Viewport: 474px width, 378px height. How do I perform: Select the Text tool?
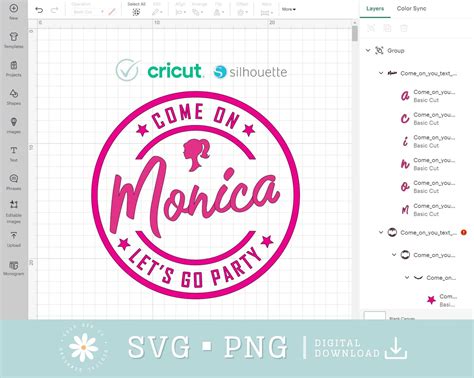(x=14, y=154)
